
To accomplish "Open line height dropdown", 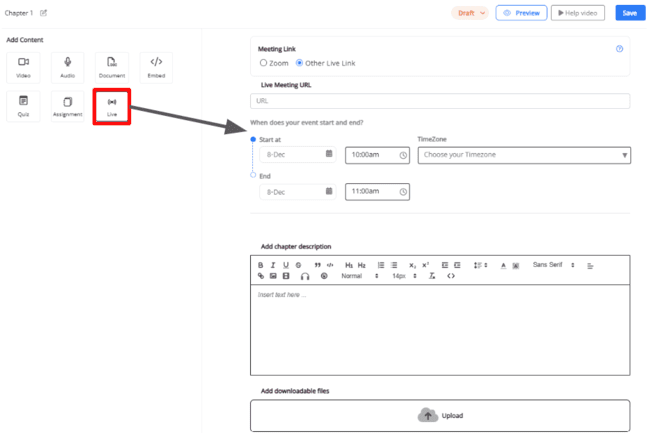I will coord(480,265).
